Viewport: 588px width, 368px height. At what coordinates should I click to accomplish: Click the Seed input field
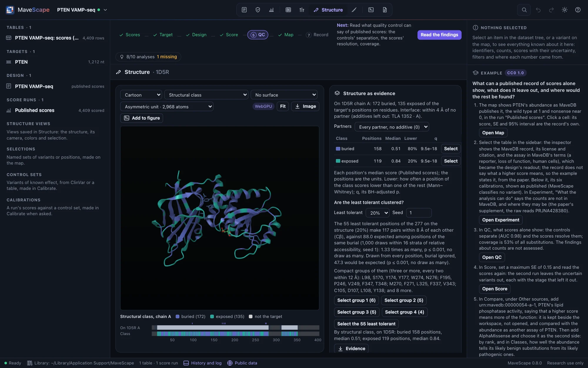point(419,213)
